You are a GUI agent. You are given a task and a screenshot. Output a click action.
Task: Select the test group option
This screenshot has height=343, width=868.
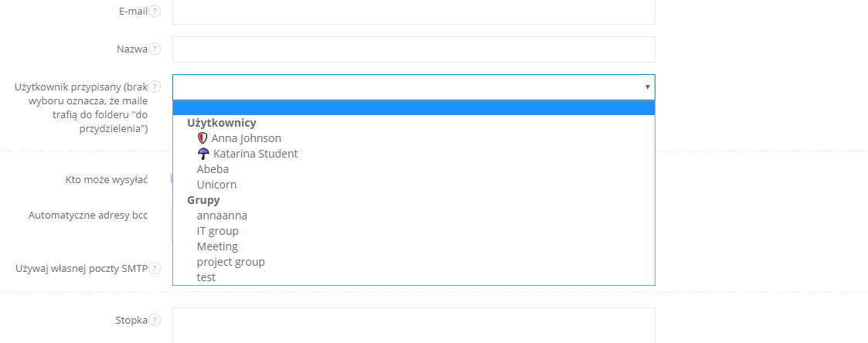pos(206,277)
